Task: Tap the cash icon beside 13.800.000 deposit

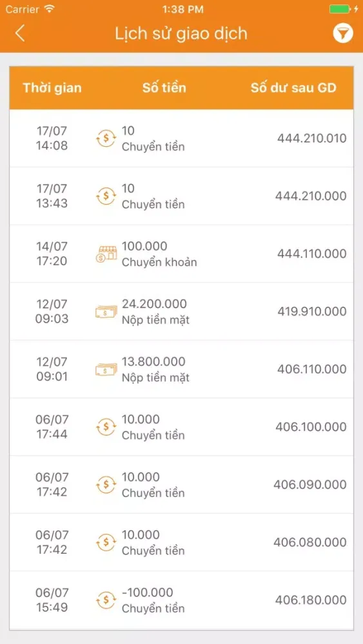Action: (106, 369)
